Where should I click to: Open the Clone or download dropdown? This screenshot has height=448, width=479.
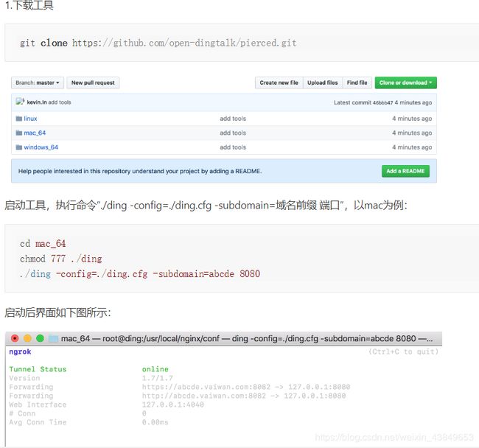(406, 83)
